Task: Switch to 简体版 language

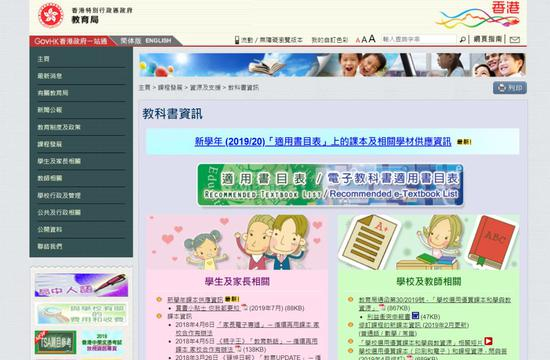Action: (130, 41)
